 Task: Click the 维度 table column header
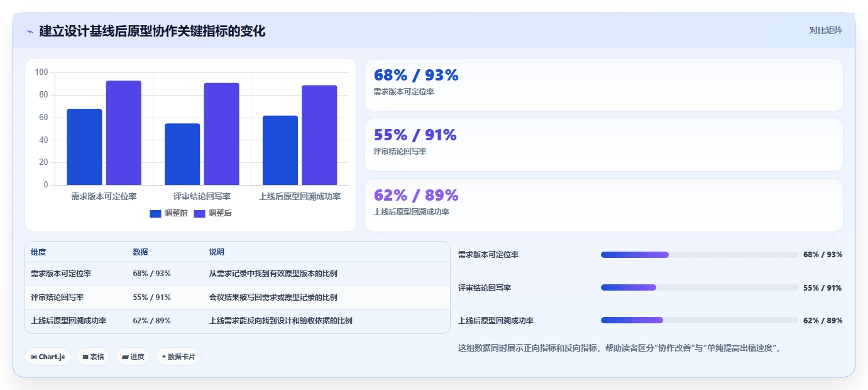38,252
